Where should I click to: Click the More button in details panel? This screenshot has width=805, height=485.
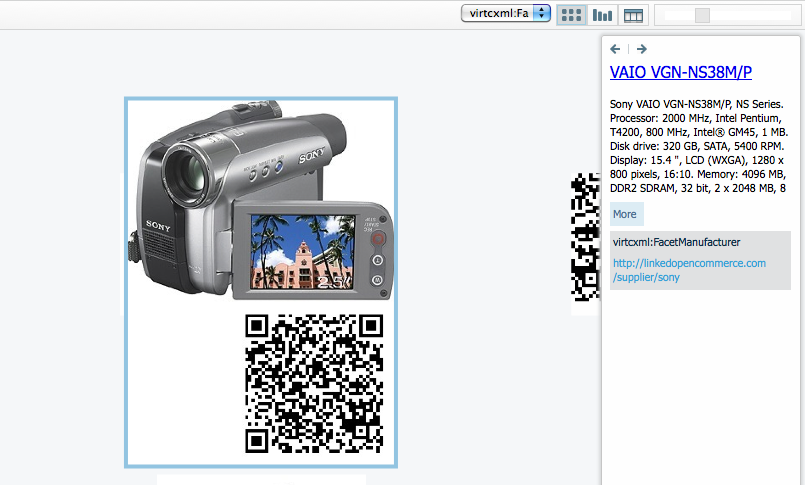click(x=625, y=214)
